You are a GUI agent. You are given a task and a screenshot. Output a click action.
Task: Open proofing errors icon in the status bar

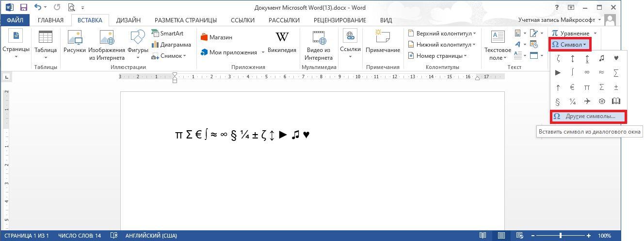coord(114,236)
